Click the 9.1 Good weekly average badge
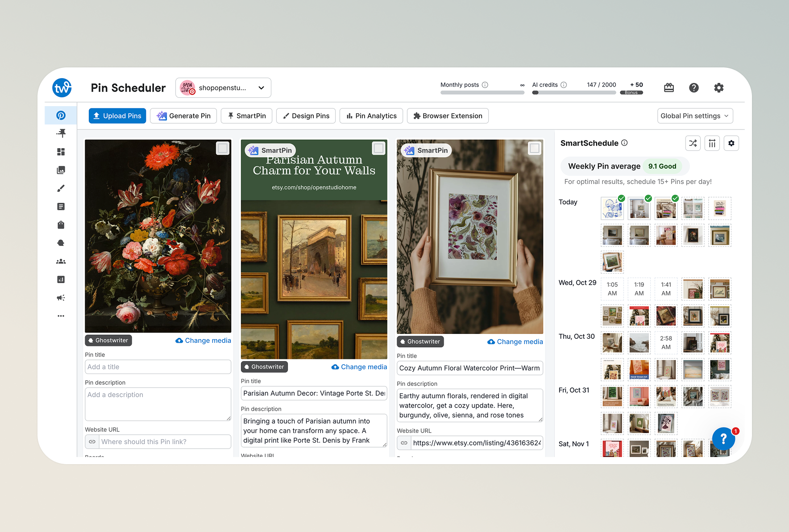 point(662,166)
